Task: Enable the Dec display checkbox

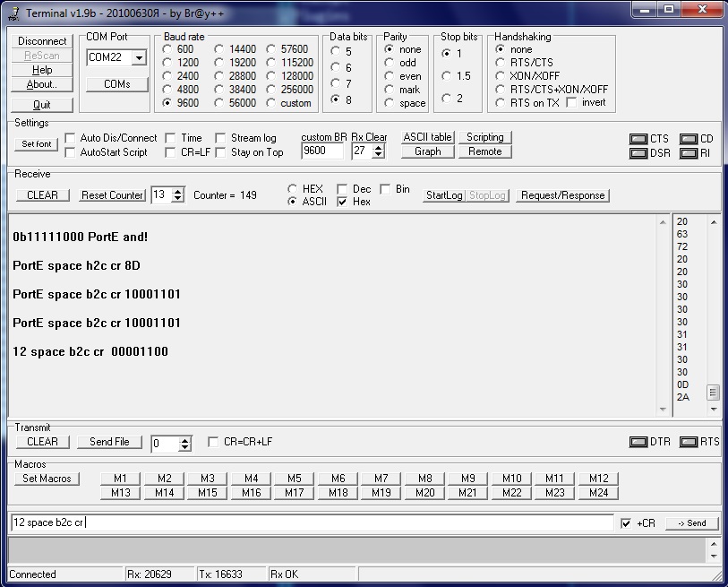Action: pyautogui.click(x=342, y=189)
